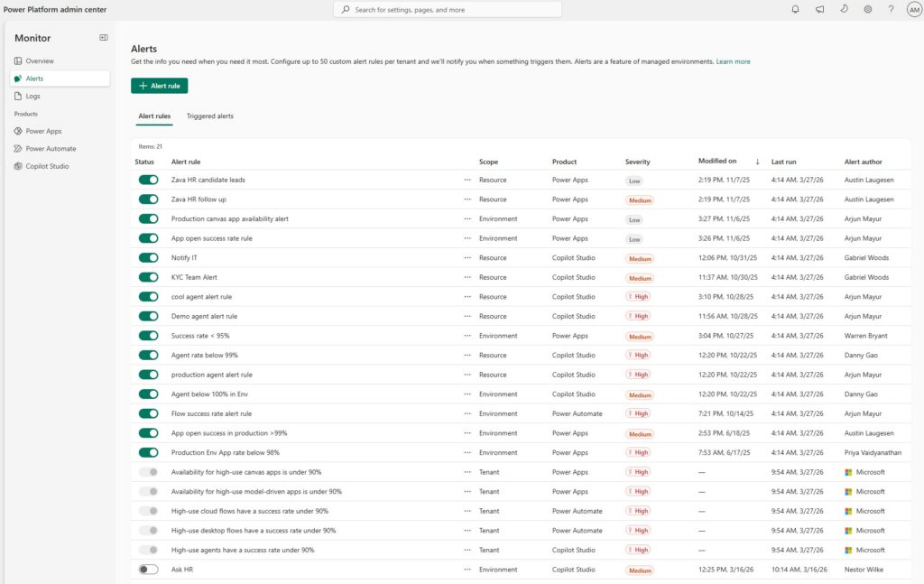Open Copilot Studio monitoring
This screenshot has height=584, width=924.
[x=46, y=166]
